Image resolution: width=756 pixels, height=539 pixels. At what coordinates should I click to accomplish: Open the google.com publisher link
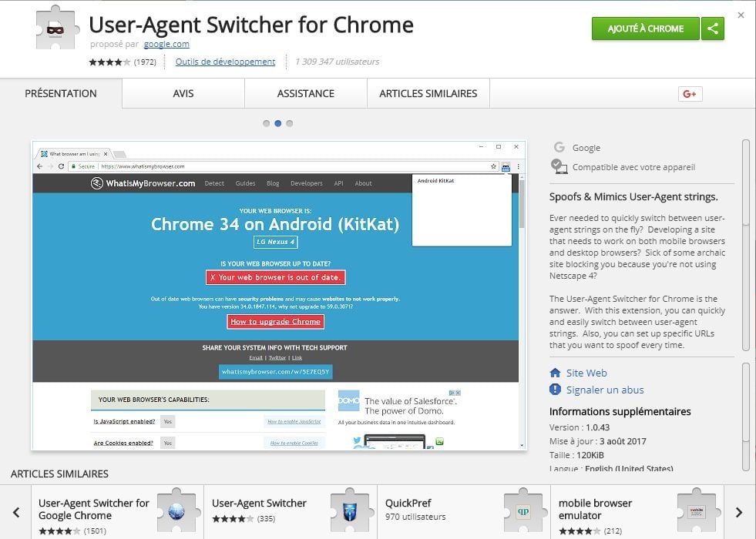(166, 45)
